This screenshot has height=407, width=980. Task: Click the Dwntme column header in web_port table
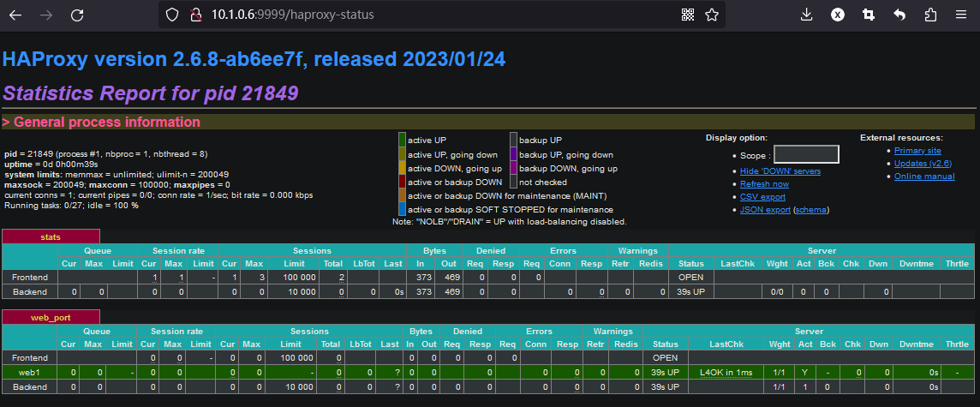[917, 344]
